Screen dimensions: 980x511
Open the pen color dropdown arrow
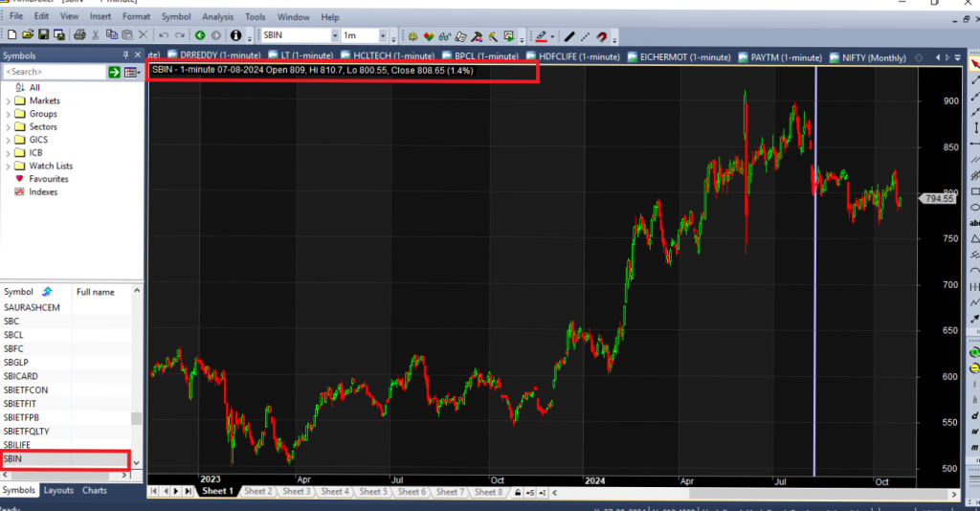(552, 36)
